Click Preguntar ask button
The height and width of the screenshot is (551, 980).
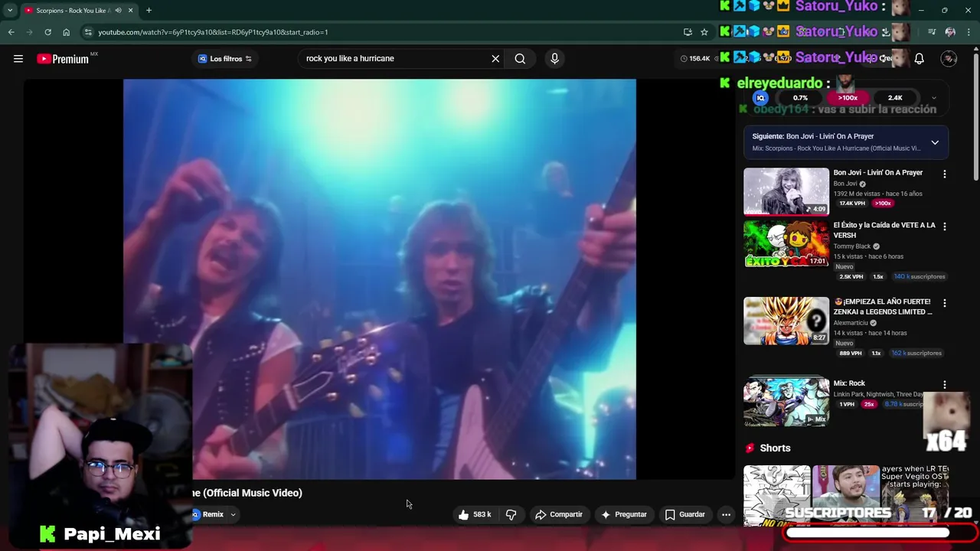pos(624,515)
